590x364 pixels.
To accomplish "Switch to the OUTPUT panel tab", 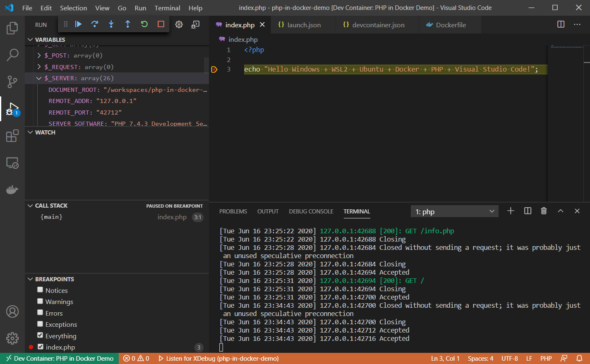I will tap(268, 211).
